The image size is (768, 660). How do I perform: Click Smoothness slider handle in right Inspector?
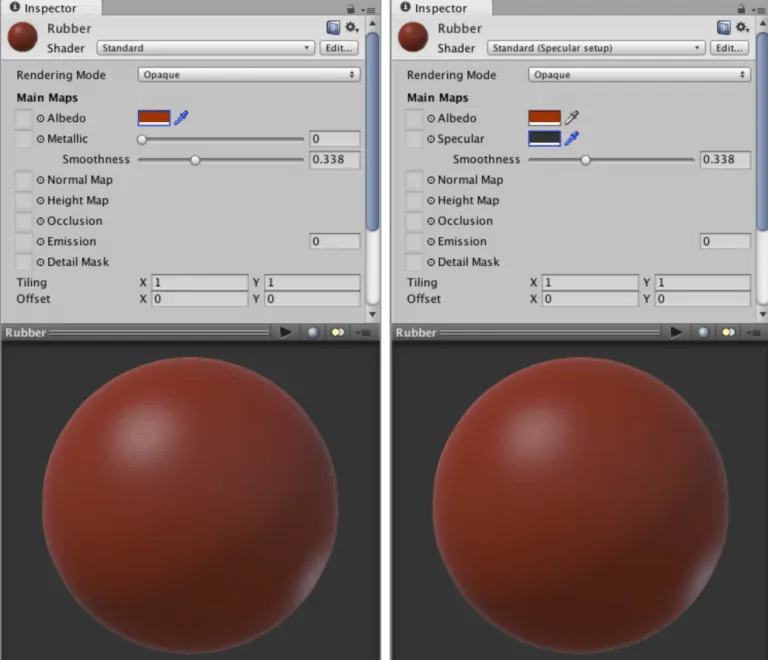click(585, 160)
